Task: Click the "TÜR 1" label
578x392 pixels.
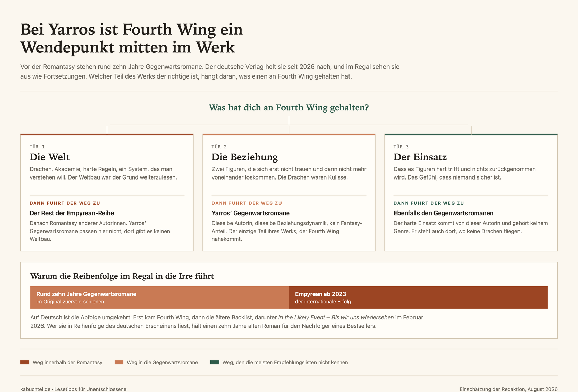Action: tap(37, 147)
